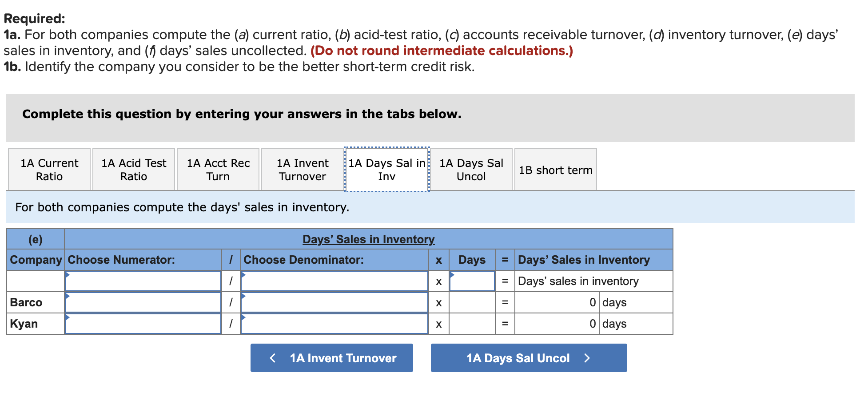Open the numerator dropdown for Kyan
Viewport: 868px width, 396px height.
click(x=143, y=324)
